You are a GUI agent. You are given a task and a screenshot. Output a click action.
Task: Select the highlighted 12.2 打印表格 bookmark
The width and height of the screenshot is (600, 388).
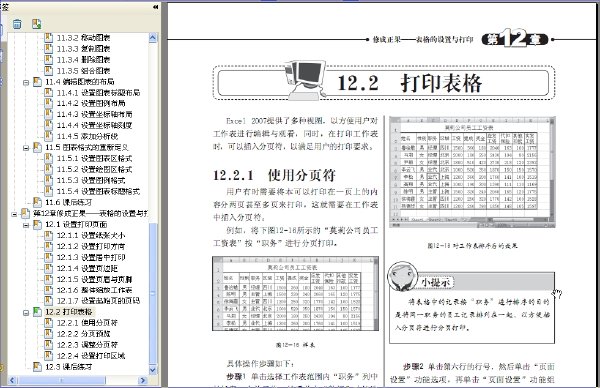tap(69, 312)
